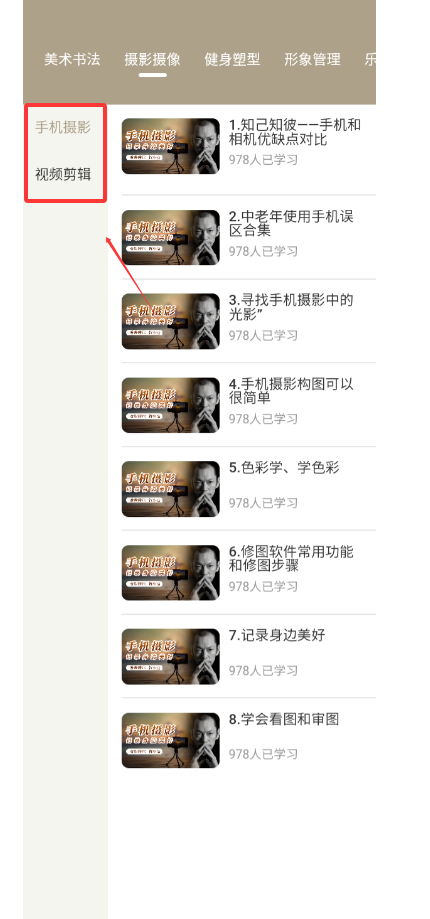430x919 pixels.
Task: Open thumbnail for lesson 2 中老年使用手机误区合集
Action: point(170,237)
